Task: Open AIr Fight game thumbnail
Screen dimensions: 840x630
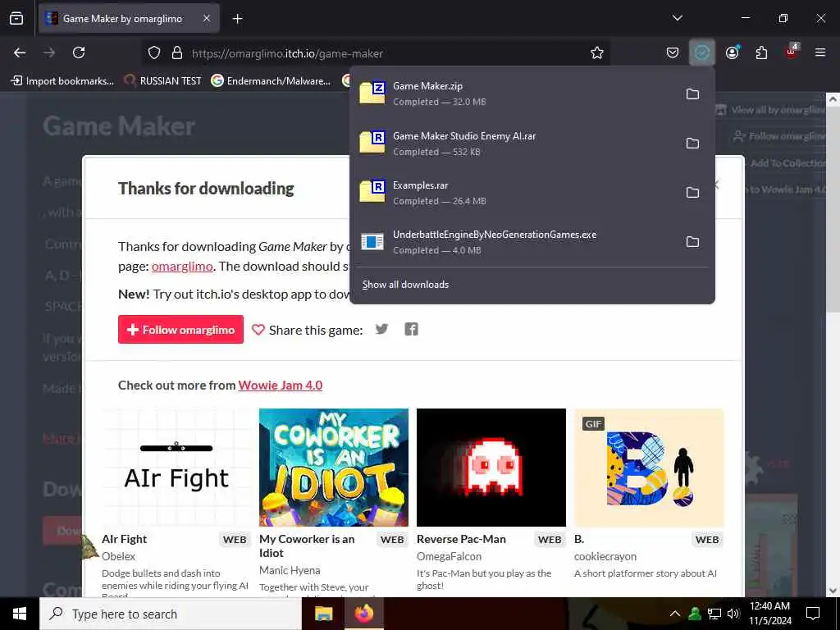Action: coord(176,468)
